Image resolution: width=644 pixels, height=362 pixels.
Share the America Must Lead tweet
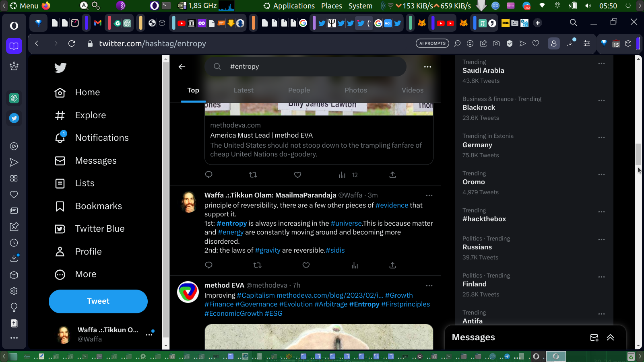(392, 175)
